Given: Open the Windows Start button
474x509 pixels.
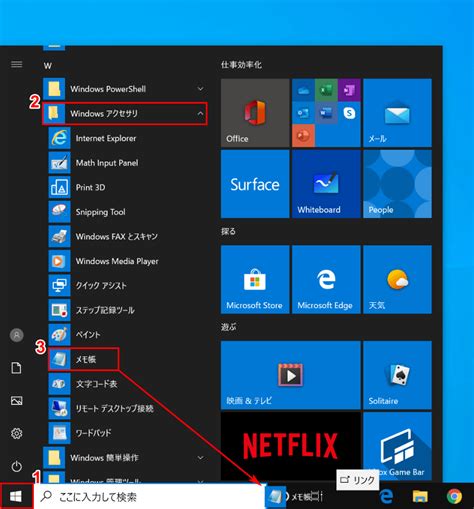Looking at the screenshot, I should click(16, 496).
